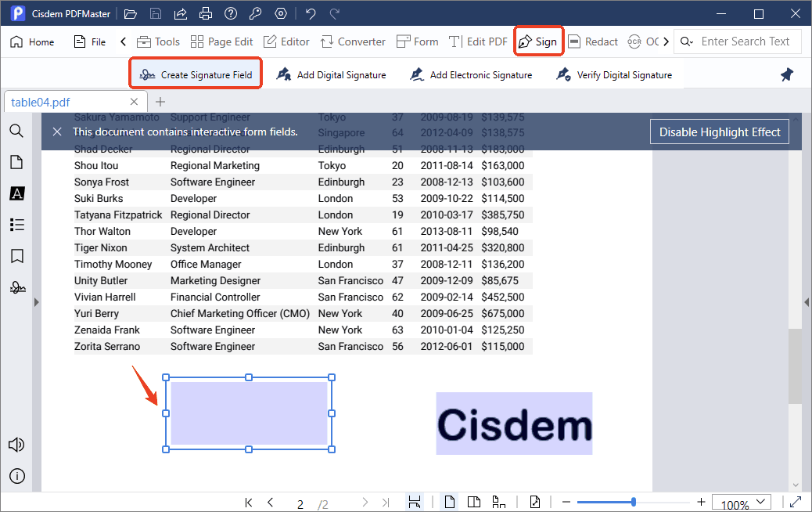This screenshot has height=512, width=812.
Task: Toggle two-page view mode
Action: [x=472, y=503]
